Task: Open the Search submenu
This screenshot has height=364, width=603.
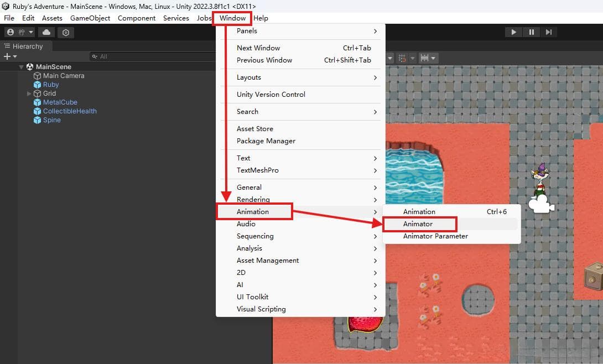Action: tap(300, 111)
